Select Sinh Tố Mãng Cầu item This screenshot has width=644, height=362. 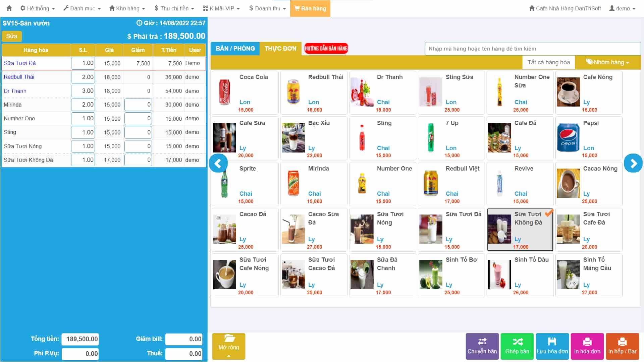pyautogui.click(x=589, y=276)
